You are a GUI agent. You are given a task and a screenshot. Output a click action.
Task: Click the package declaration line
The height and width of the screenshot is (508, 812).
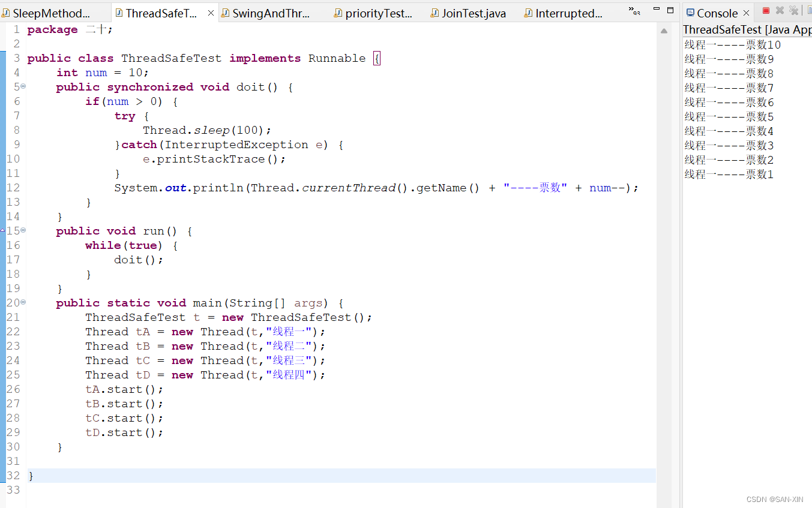70,29
